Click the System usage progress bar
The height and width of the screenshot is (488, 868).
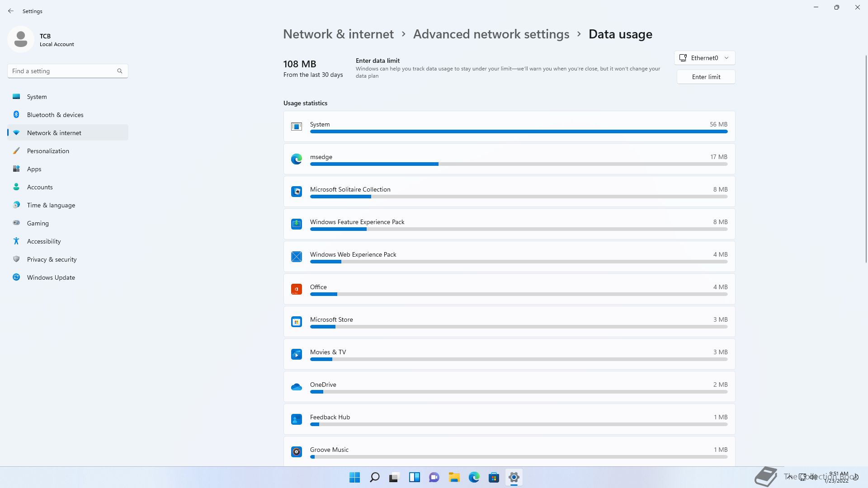point(519,131)
